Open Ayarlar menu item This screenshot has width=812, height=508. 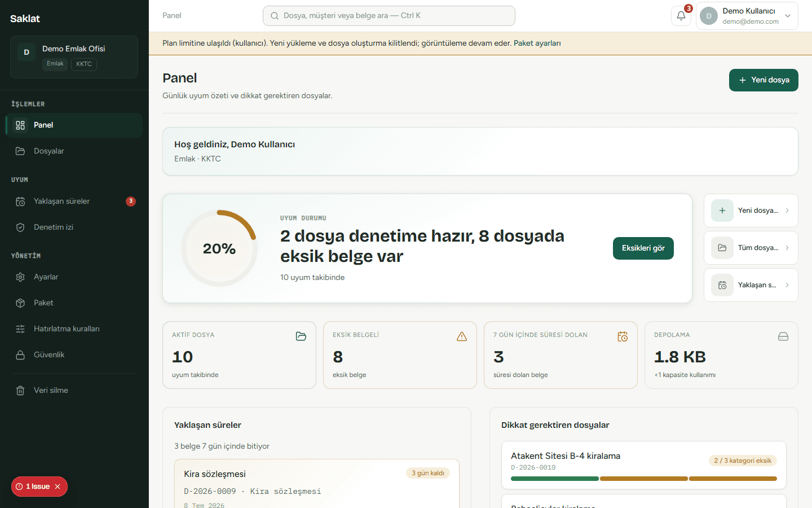tap(74, 277)
